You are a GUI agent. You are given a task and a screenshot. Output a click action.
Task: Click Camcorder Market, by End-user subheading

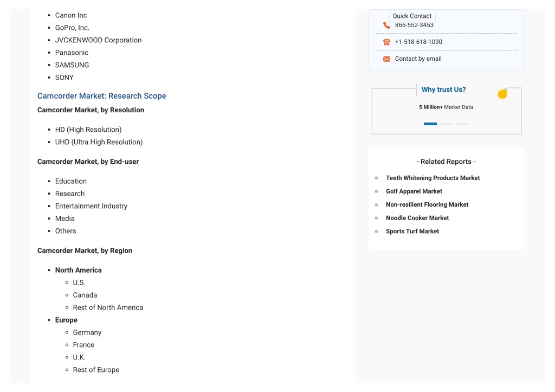88,162
